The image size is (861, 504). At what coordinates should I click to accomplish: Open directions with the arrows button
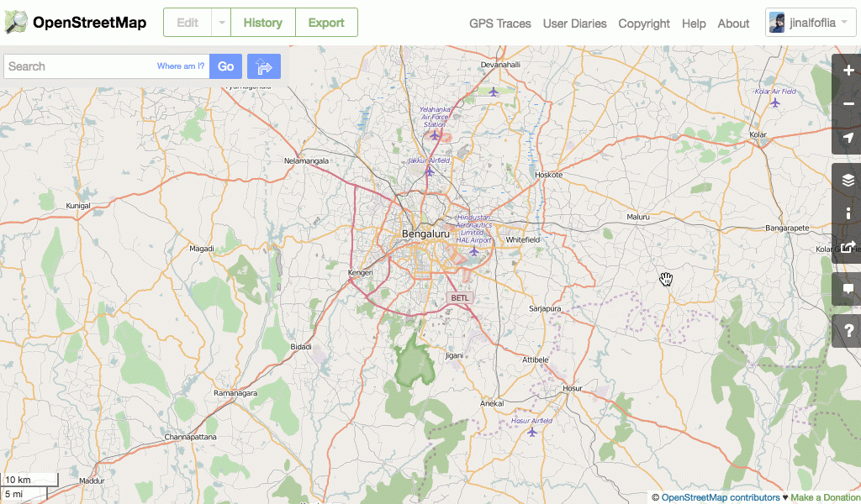[264, 66]
